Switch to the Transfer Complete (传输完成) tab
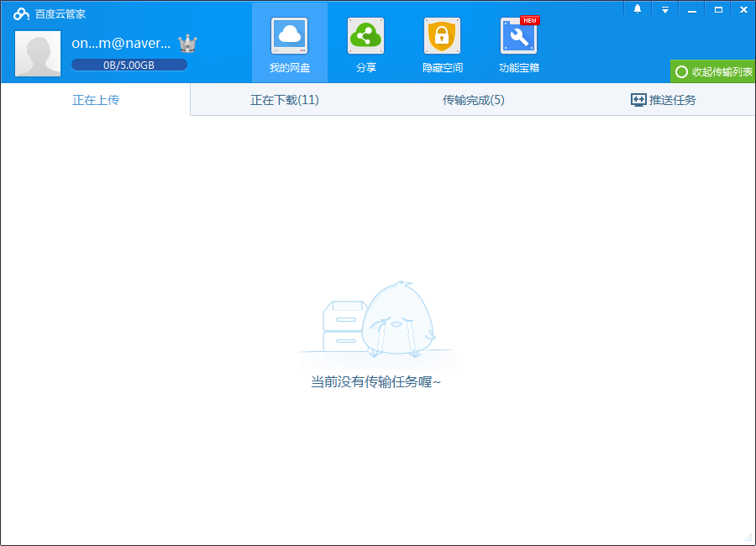Image resolution: width=756 pixels, height=546 pixels. click(474, 100)
